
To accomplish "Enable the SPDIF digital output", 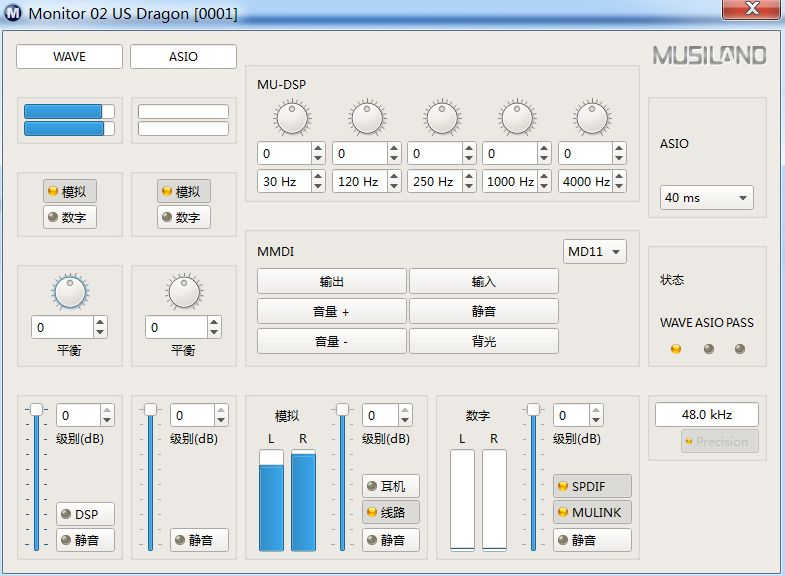I will click(x=593, y=486).
